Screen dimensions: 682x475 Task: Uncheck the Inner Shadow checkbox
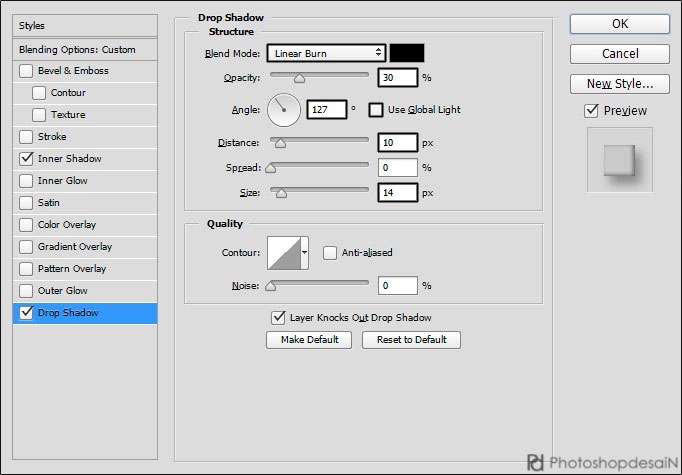[26, 159]
